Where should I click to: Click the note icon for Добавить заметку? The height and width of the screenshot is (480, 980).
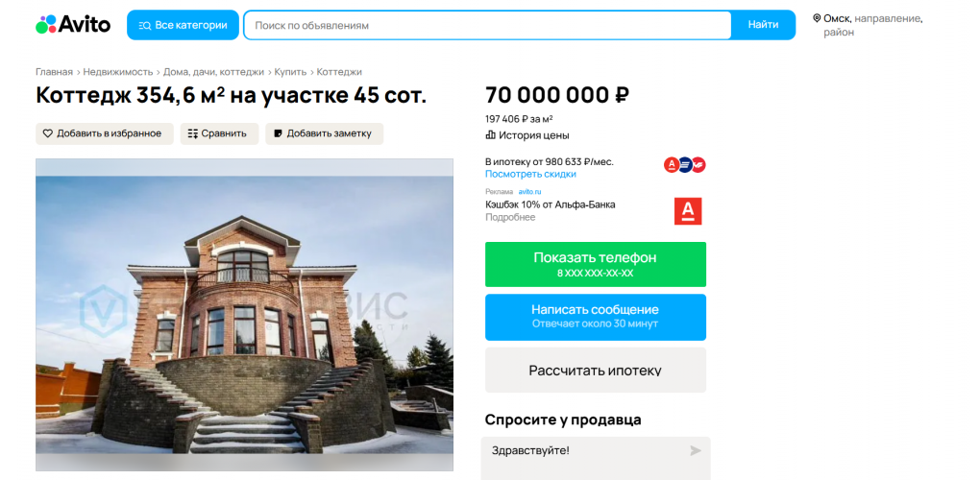pyautogui.click(x=278, y=133)
